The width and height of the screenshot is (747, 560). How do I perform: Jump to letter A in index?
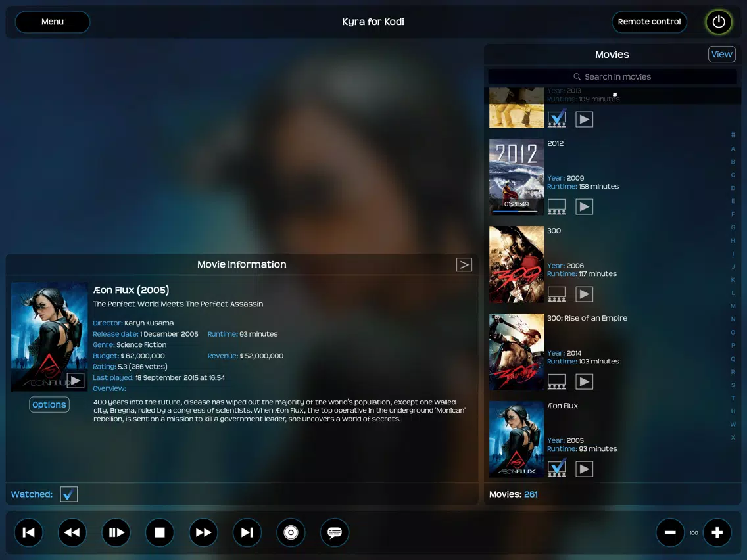pos(733,149)
